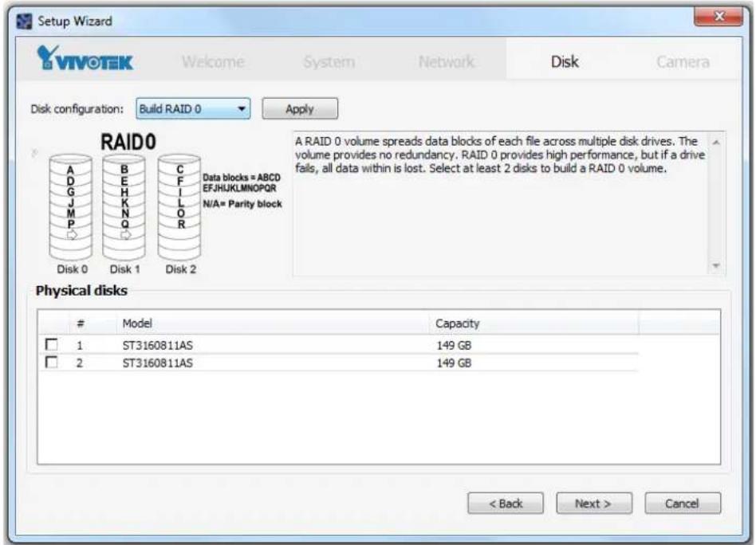The height and width of the screenshot is (545, 756).
Task: Switch to the Camera tab
Action: click(683, 61)
